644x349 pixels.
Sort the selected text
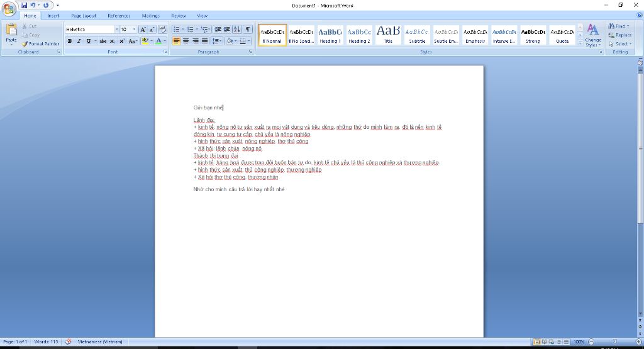(237, 30)
